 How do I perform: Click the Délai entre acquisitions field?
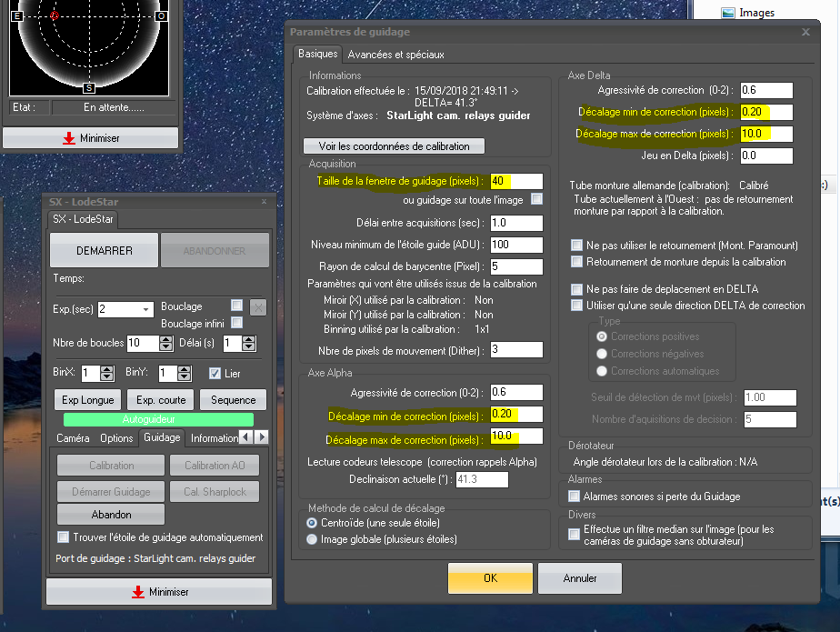coord(516,223)
